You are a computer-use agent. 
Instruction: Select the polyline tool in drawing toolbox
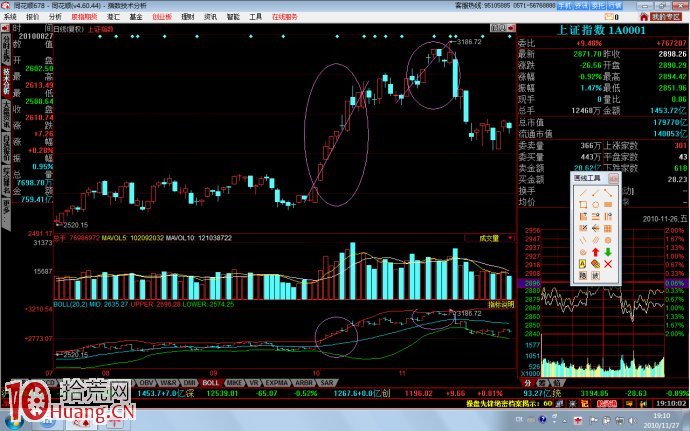click(x=608, y=193)
